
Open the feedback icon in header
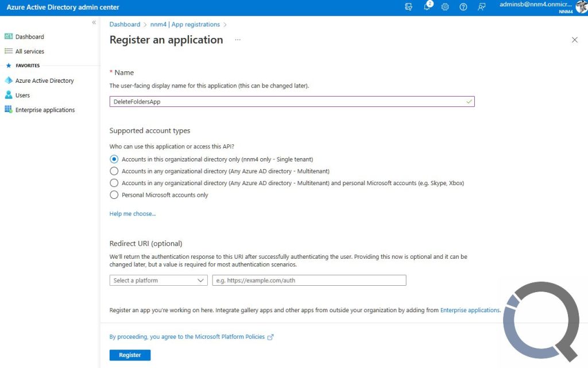click(x=482, y=7)
